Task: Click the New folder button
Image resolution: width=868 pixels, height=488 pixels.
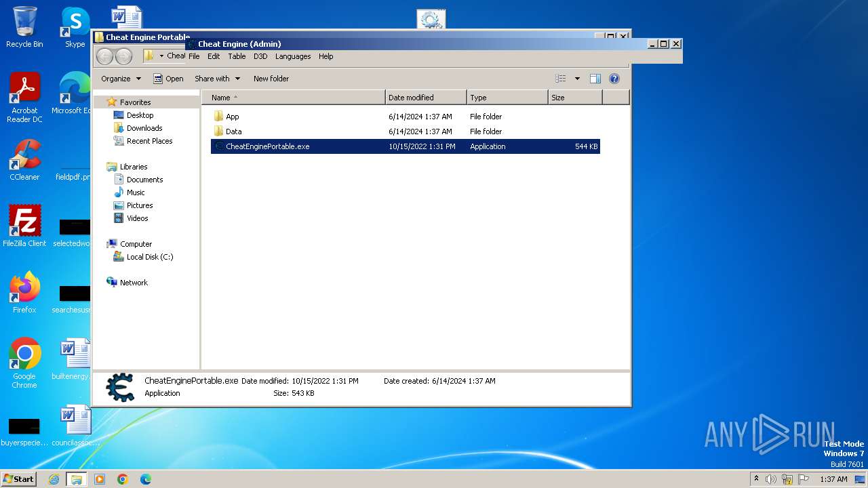Action: click(271, 79)
